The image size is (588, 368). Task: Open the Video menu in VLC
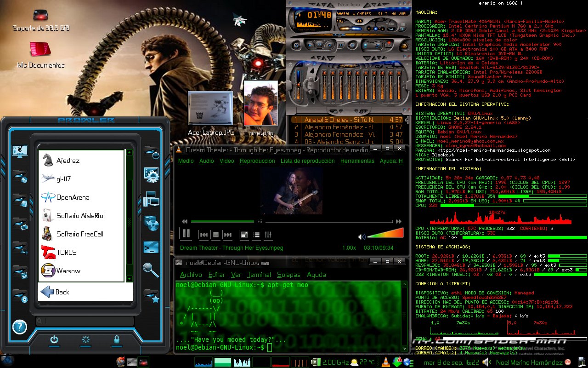tap(226, 161)
